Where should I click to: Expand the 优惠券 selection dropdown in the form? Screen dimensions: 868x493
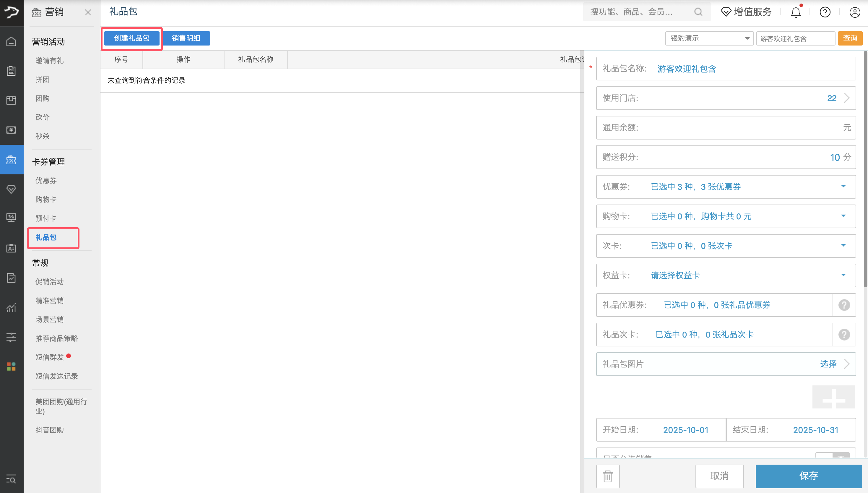[x=843, y=187]
